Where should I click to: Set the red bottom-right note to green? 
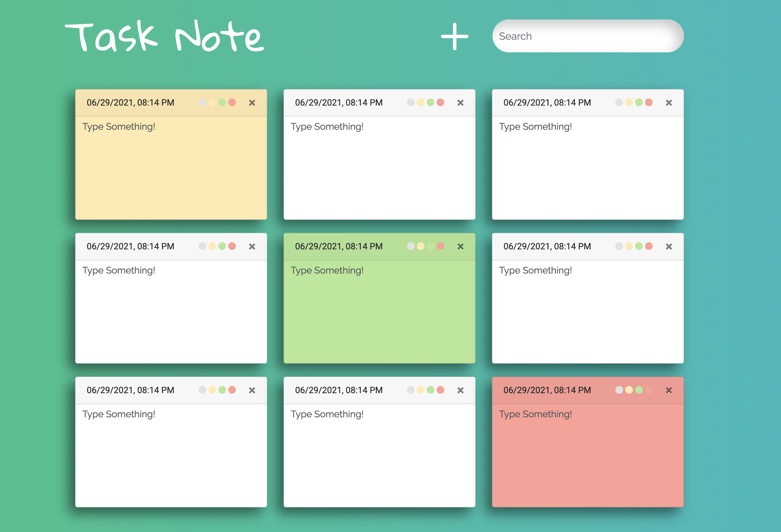[x=639, y=390]
